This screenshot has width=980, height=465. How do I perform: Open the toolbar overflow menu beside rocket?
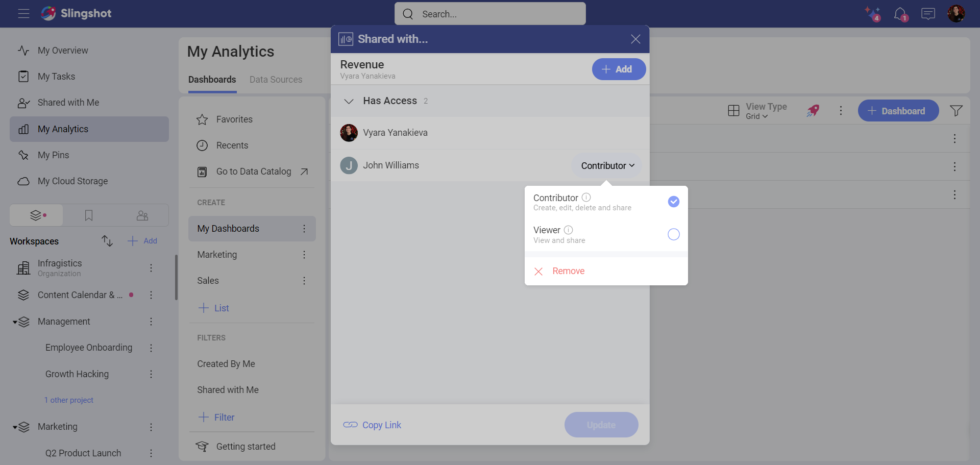(841, 111)
